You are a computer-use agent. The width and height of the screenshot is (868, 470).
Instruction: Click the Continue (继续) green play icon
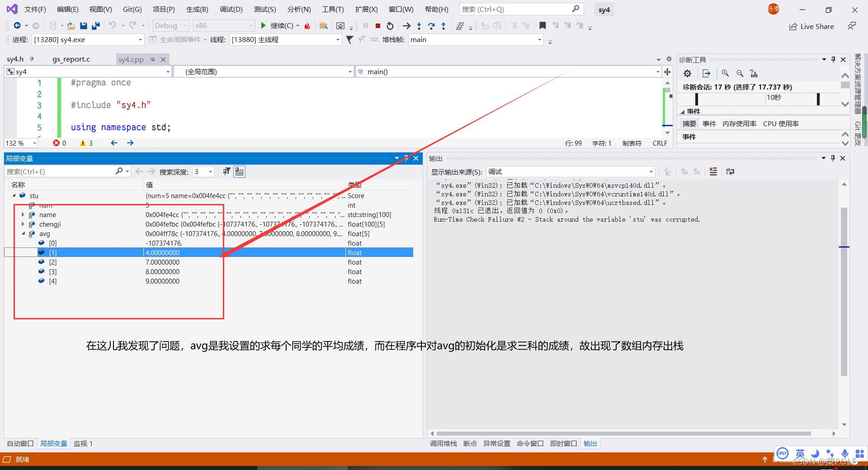263,26
